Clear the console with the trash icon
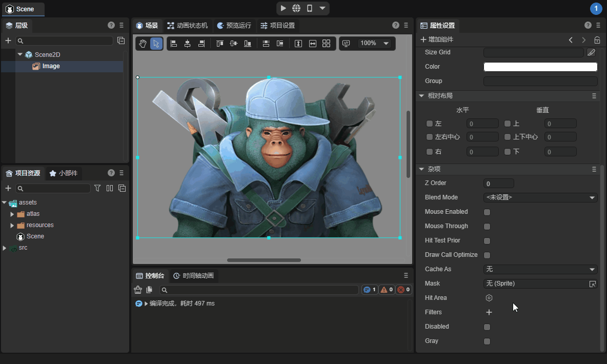 [138, 290]
